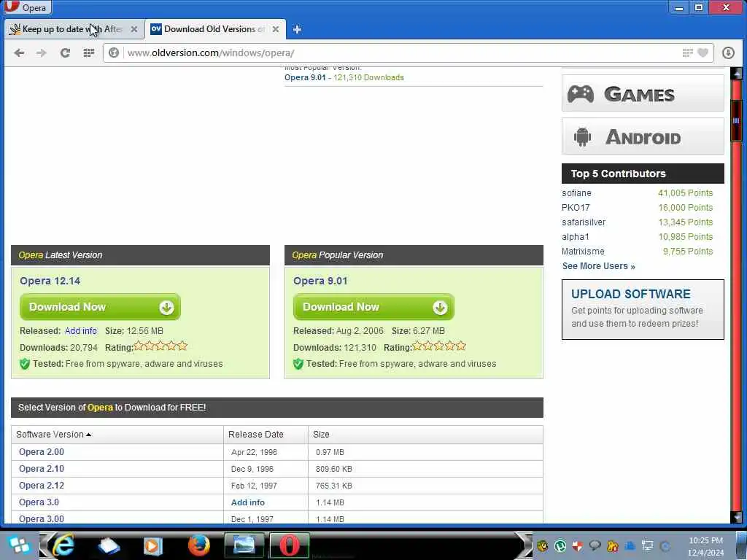Download Opera 12.14 with Download Now
The image size is (747, 560).
[100, 307]
